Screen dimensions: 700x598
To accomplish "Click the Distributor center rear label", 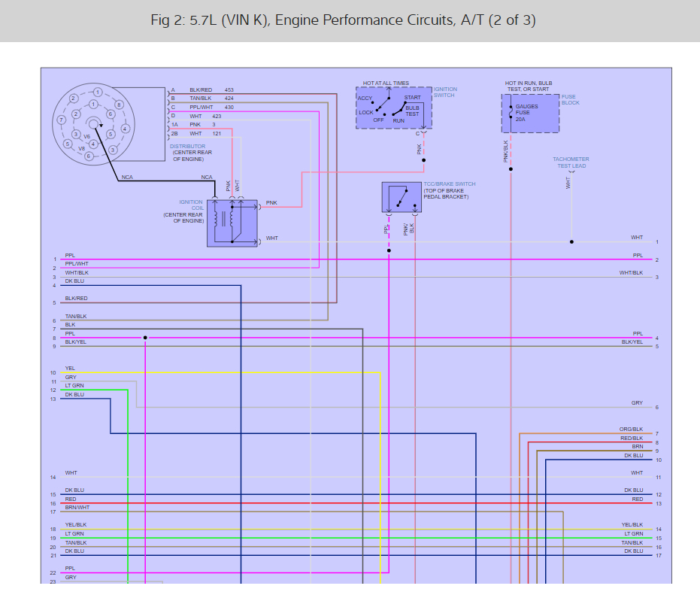I will pos(191,153).
